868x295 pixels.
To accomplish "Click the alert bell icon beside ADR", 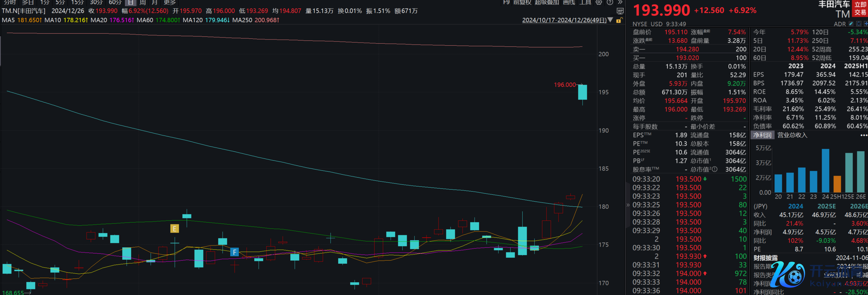I will click(x=858, y=24).
